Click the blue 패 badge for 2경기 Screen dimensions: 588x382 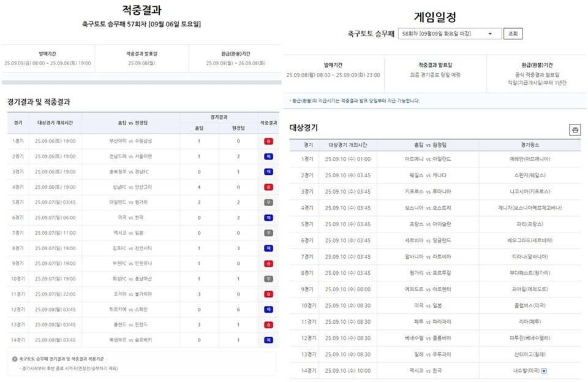tap(268, 156)
